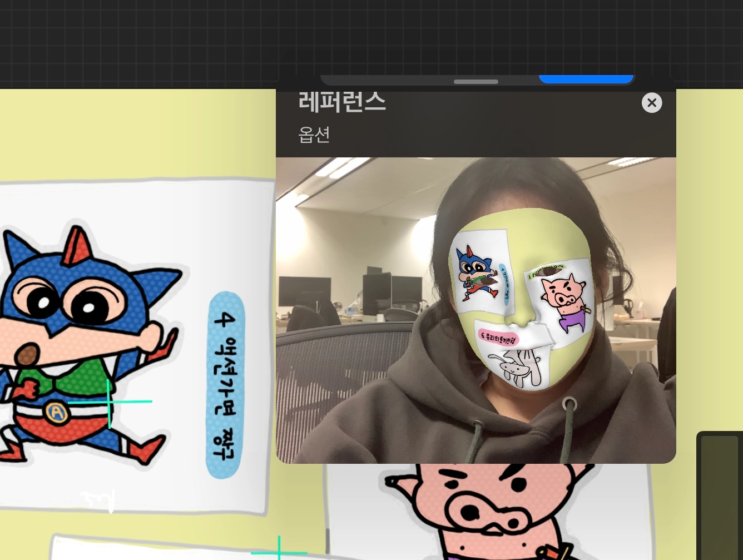Tap the blue selected tab above reference panel

click(x=586, y=79)
